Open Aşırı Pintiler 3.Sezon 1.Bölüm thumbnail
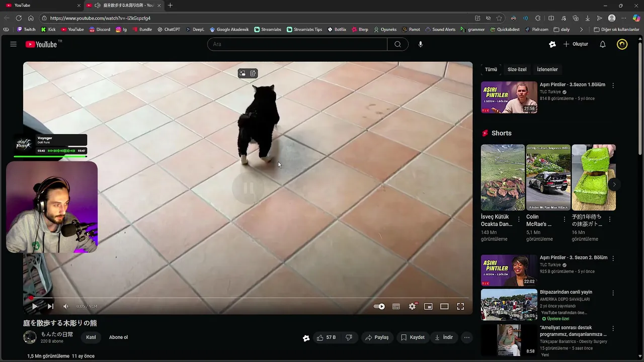The width and height of the screenshot is (644, 362). [x=509, y=98]
